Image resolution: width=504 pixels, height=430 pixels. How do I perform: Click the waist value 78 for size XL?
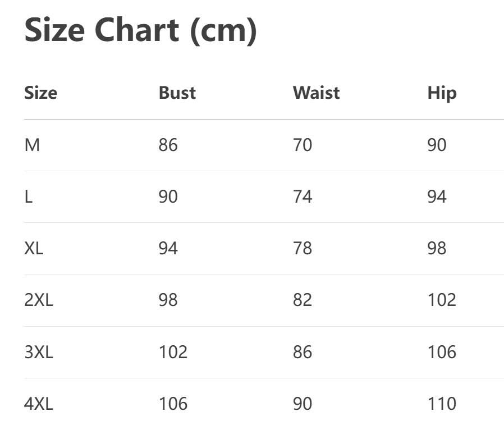[303, 248]
